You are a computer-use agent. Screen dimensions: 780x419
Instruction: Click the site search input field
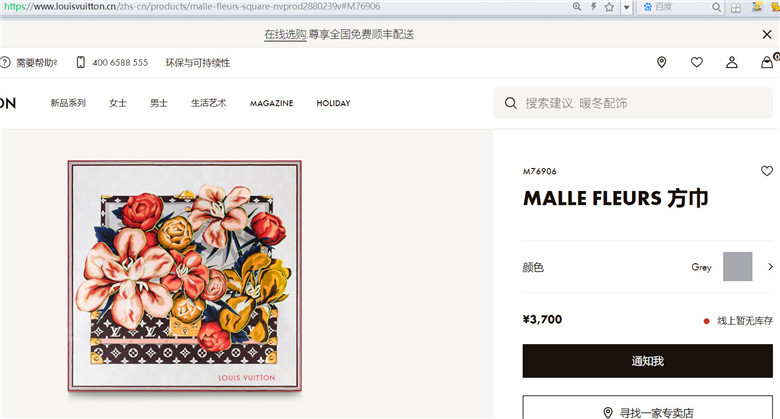(633, 103)
